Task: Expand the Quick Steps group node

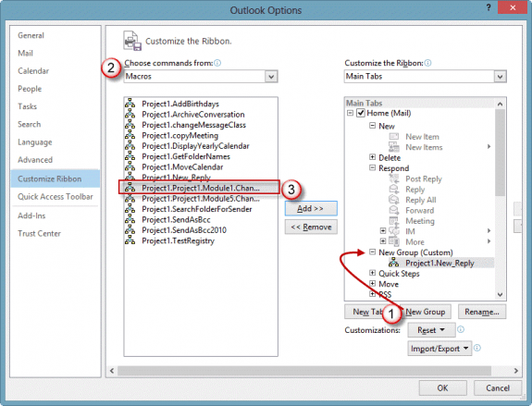Action: pyautogui.click(x=372, y=273)
